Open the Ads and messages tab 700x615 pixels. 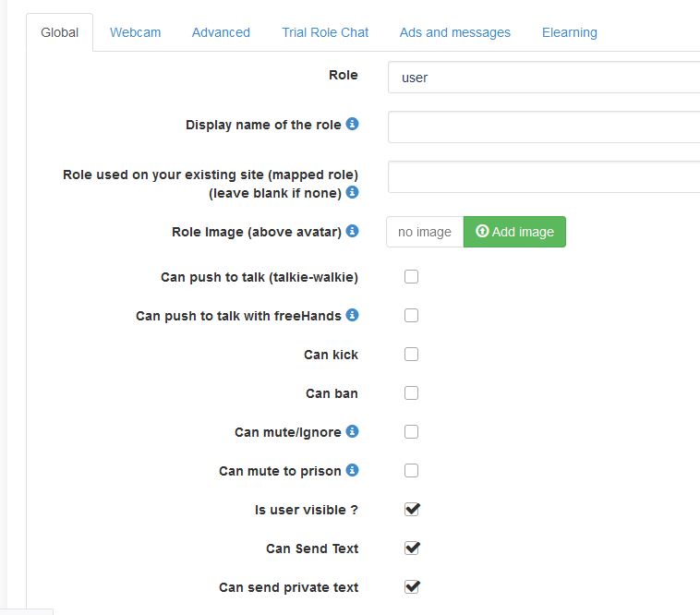click(454, 32)
